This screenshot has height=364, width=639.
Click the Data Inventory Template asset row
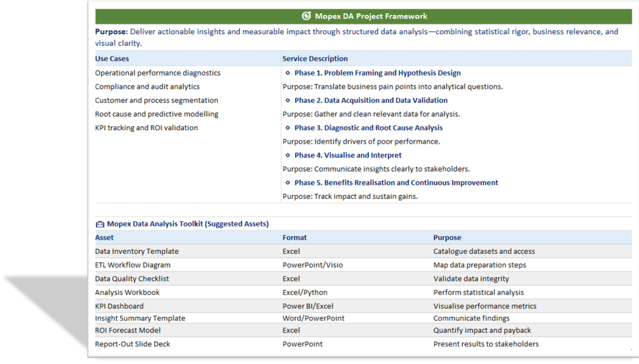(x=137, y=251)
